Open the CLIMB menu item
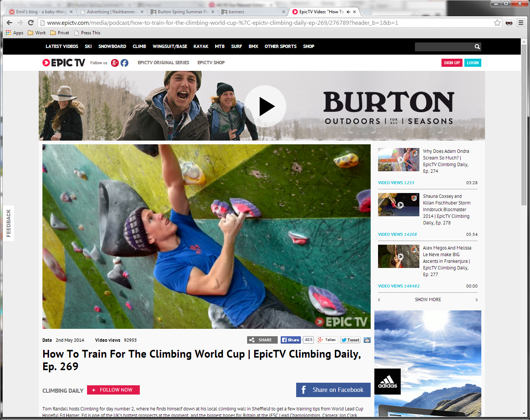The width and height of the screenshot is (530, 420). point(139,47)
